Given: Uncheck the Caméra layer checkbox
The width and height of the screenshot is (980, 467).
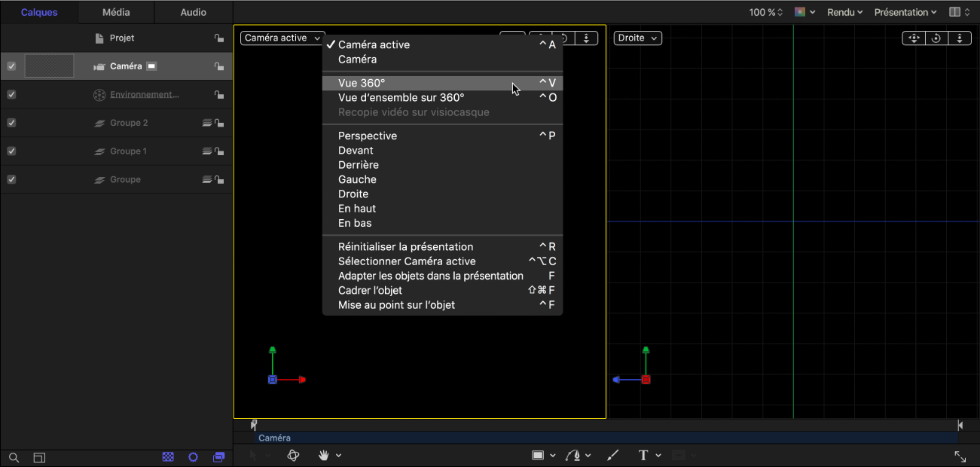Looking at the screenshot, I should (x=11, y=66).
